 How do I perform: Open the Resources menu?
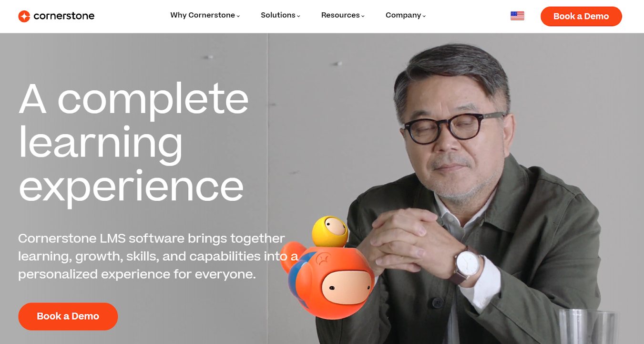[340, 15]
